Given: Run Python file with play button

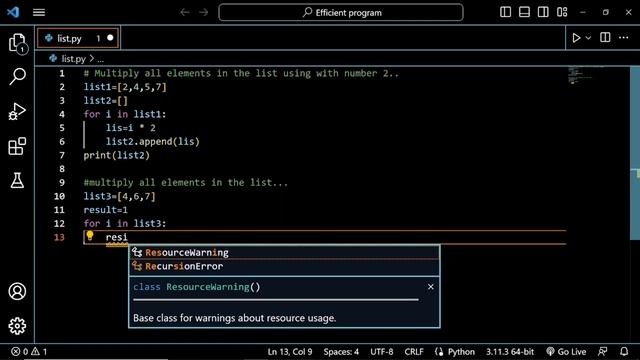Looking at the screenshot, I should (x=576, y=38).
